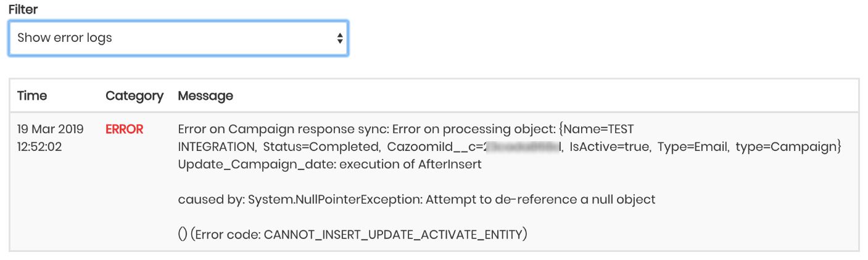Viewport: 868px width, 260px height.
Task: Click the INTEGRATION word in the message
Action: [x=217, y=147]
